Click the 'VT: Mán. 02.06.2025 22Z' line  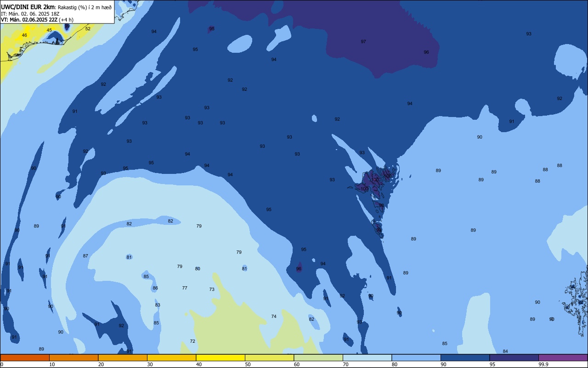(x=29, y=20)
